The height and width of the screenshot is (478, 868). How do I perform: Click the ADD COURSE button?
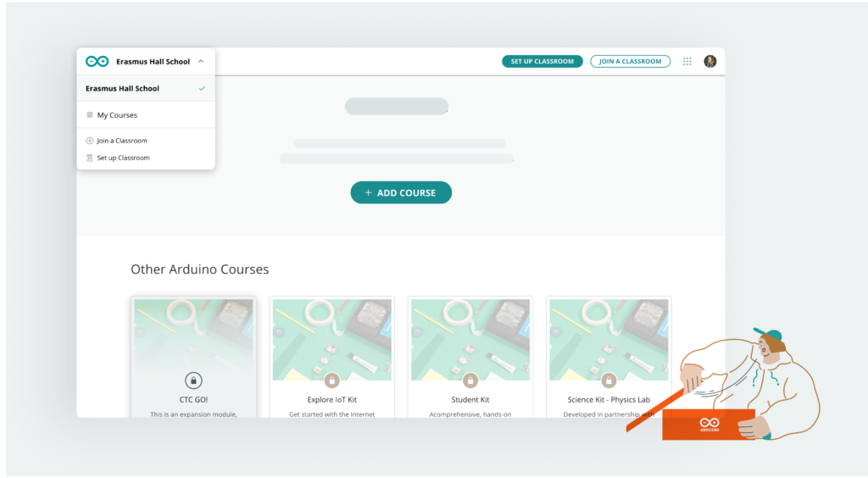tap(401, 192)
